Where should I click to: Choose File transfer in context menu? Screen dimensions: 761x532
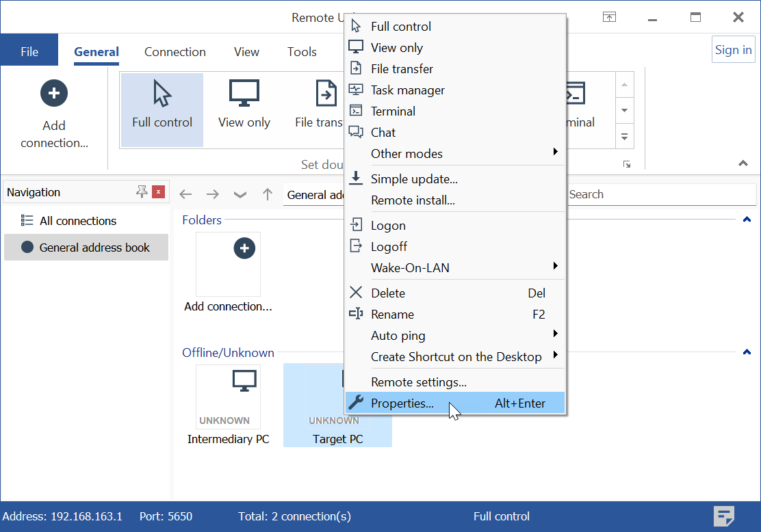click(x=402, y=69)
